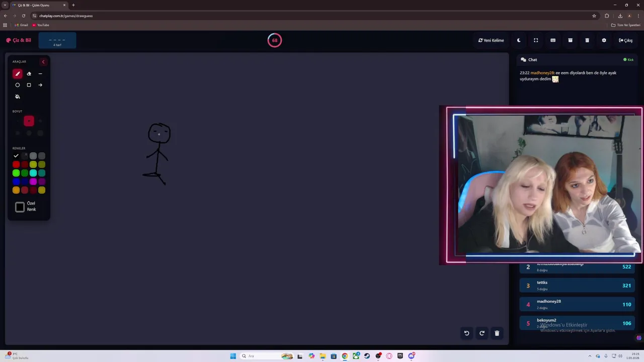Click Yeni Kelime to get new word

491,40
